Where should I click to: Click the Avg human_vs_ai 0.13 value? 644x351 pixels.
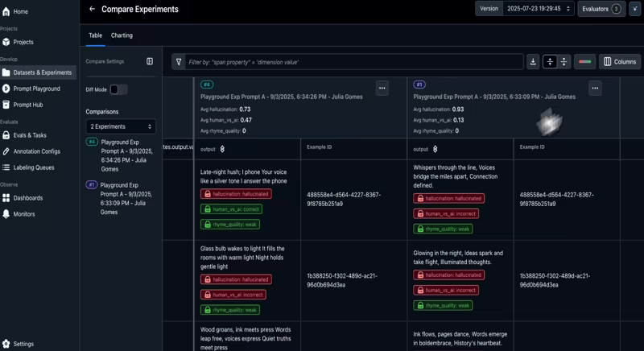pyautogui.click(x=458, y=120)
